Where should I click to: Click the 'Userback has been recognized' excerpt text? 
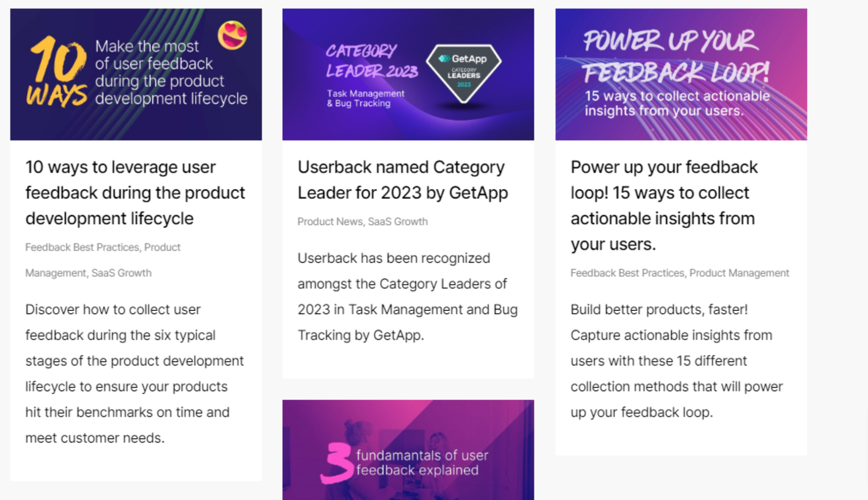pyautogui.click(x=408, y=297)
